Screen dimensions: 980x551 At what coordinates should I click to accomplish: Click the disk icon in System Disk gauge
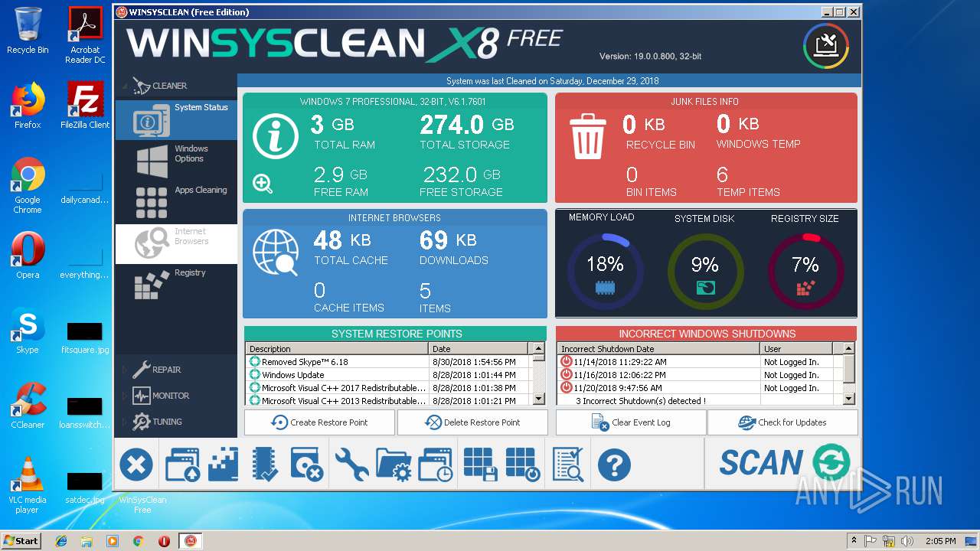click(x=705, y=289)
